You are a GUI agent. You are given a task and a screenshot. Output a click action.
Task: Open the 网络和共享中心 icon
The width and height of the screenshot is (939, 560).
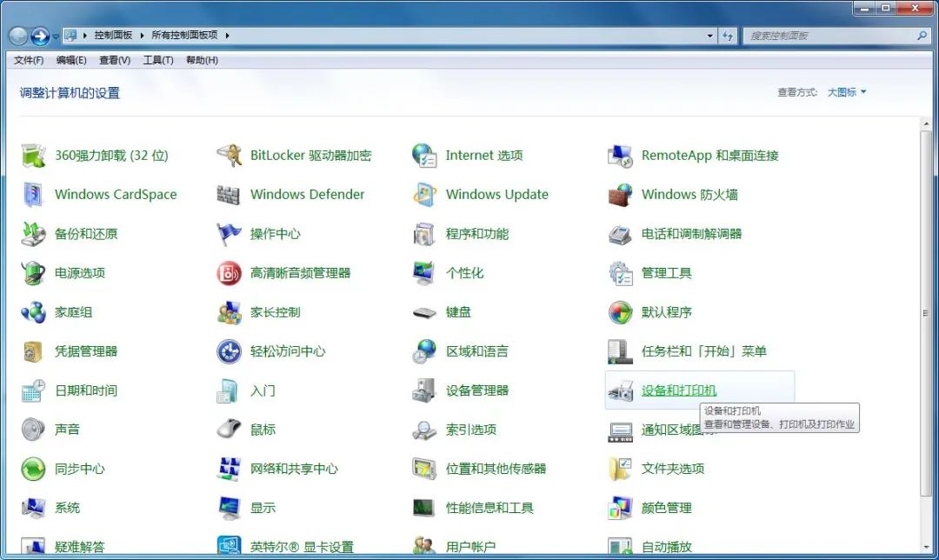tap(229, 469)
